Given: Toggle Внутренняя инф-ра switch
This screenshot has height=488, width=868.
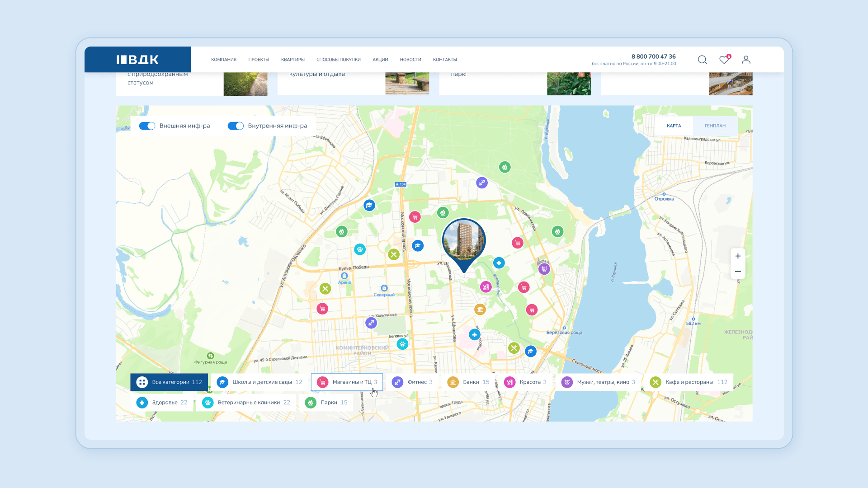Looking at the screenshot, I should click(x=236, y=126).
